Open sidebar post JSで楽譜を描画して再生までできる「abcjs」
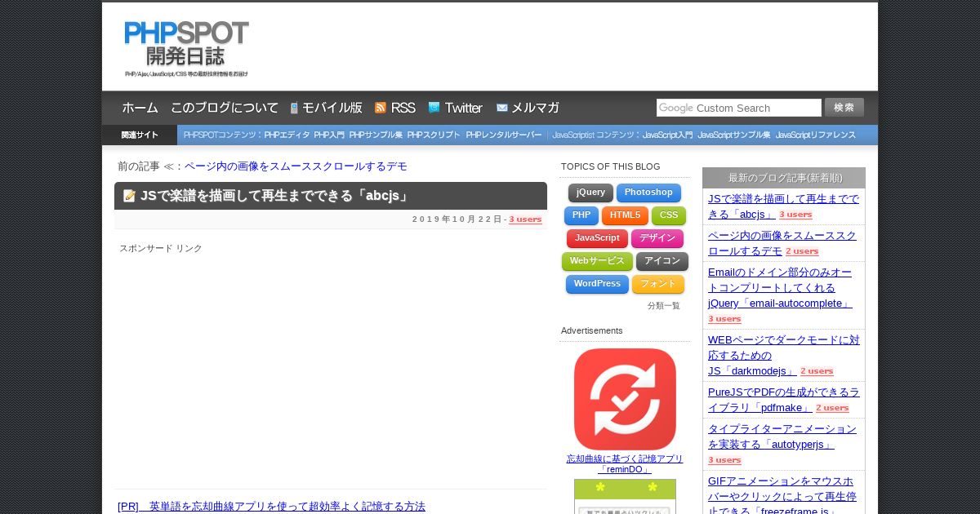Screen dimensions: 980x514 (783, 206)
